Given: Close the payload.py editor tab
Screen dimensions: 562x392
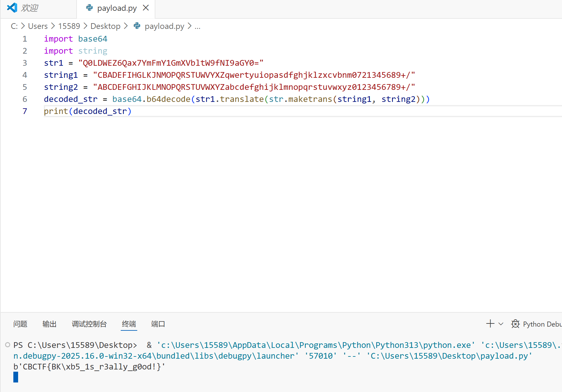Looking at the screenshot, I should (x=146, y=8).
